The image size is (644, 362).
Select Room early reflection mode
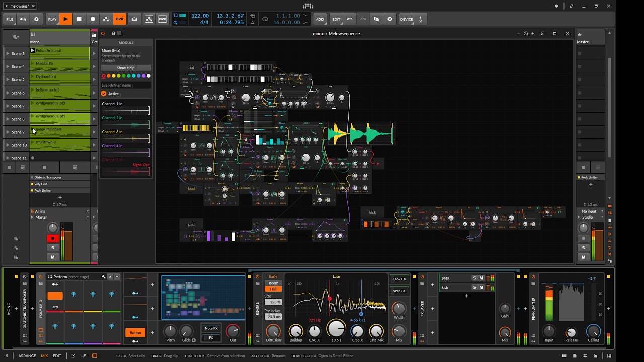click(x=273, y=283)
